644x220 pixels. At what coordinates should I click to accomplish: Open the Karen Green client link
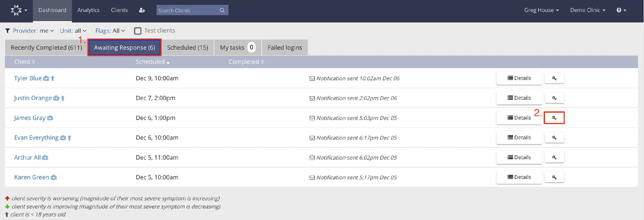tap(32, 177)
